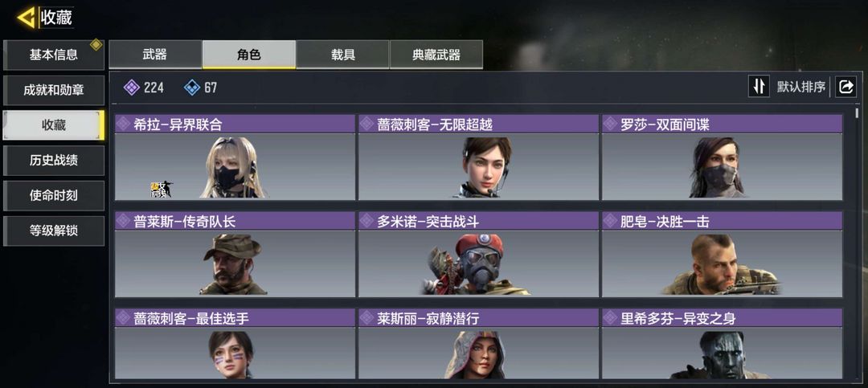Click the blue diamond currency icon
The height and width of the screenshot is (388, 868).
191,87
